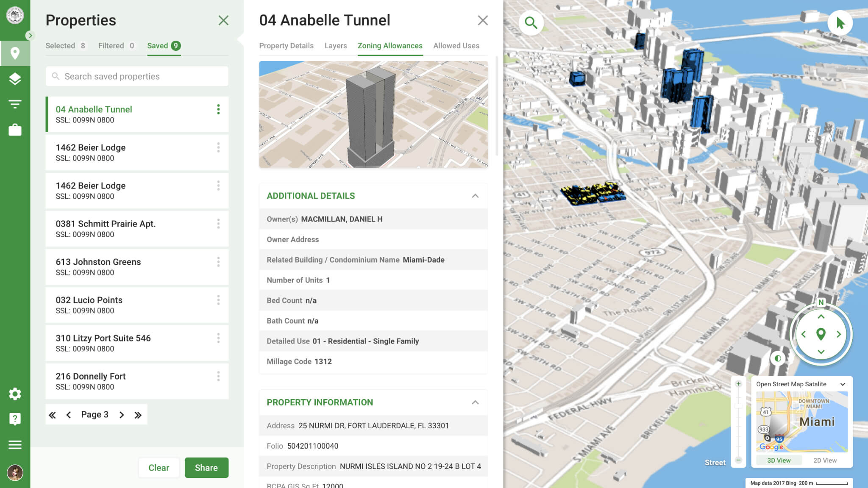Activate the cursor selection tool on the map

point(840,23)
